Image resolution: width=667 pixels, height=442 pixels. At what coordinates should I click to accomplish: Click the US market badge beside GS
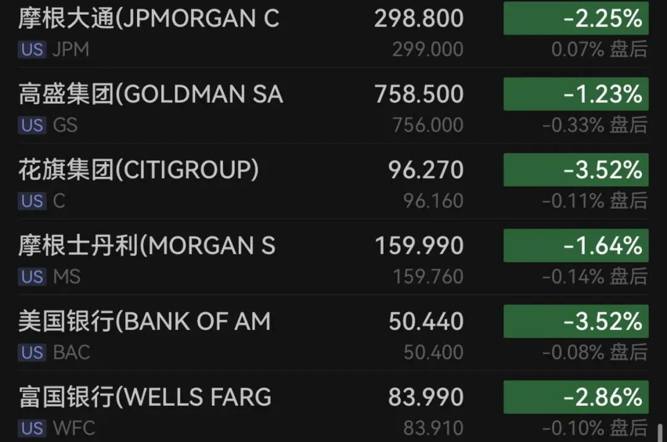32,125
